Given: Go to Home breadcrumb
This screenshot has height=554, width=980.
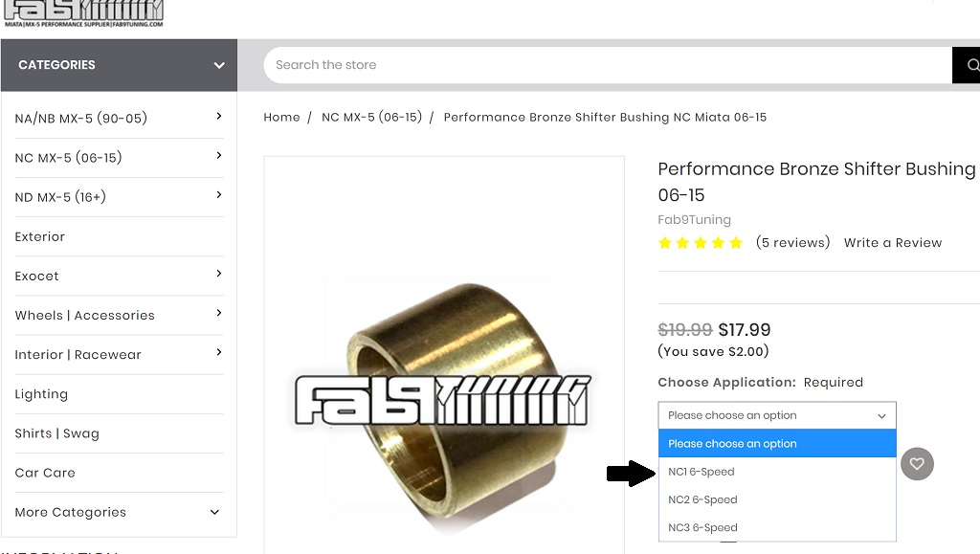Looking at the screenshot, I should click(x=281, y=117).
